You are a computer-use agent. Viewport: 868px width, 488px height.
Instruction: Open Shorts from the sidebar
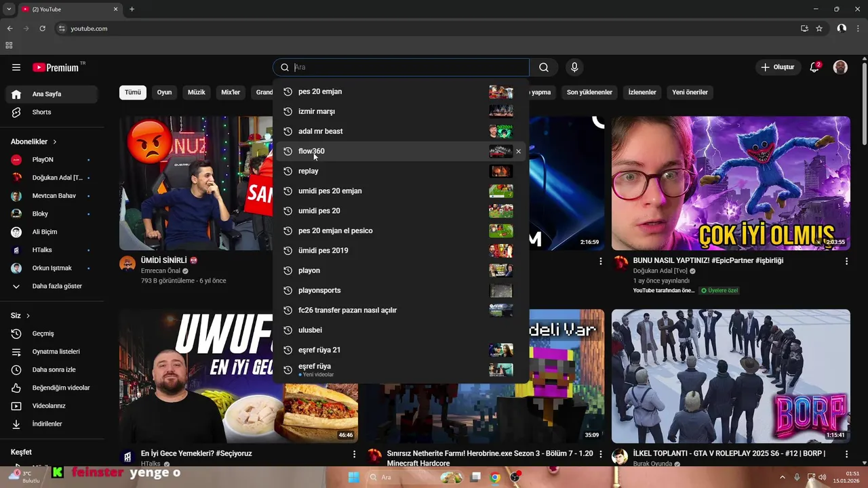(53, 112)
